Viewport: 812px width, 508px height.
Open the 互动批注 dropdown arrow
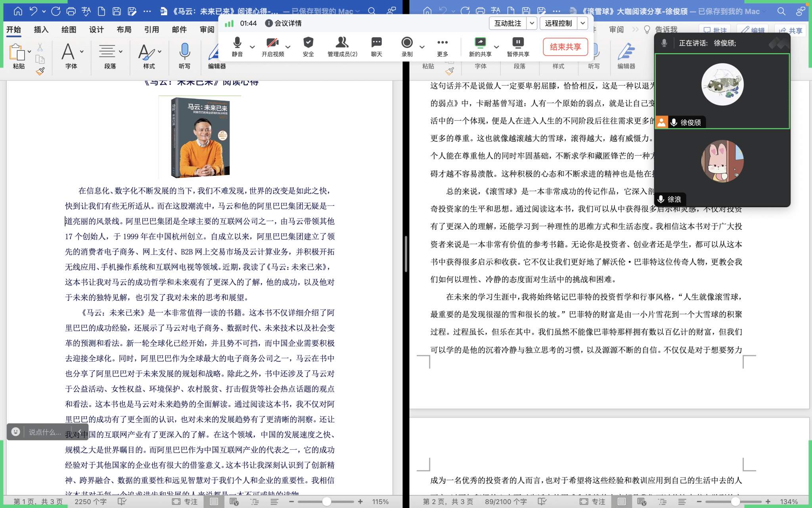point(532,23)
